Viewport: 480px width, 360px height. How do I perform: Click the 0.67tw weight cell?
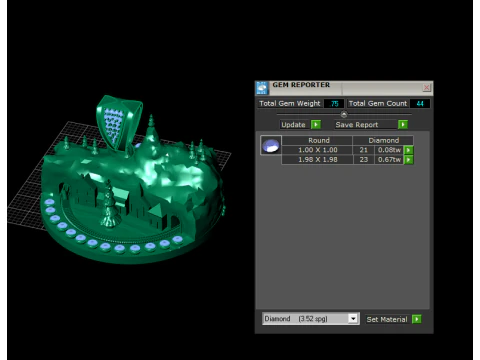click(389, 160)
